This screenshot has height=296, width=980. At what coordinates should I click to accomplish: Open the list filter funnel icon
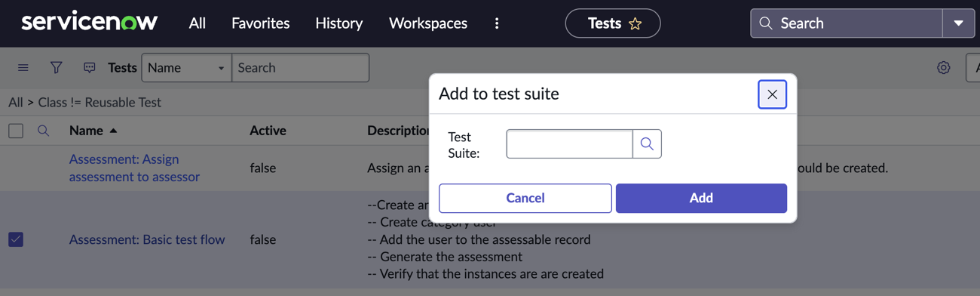[x=56, y=68]
